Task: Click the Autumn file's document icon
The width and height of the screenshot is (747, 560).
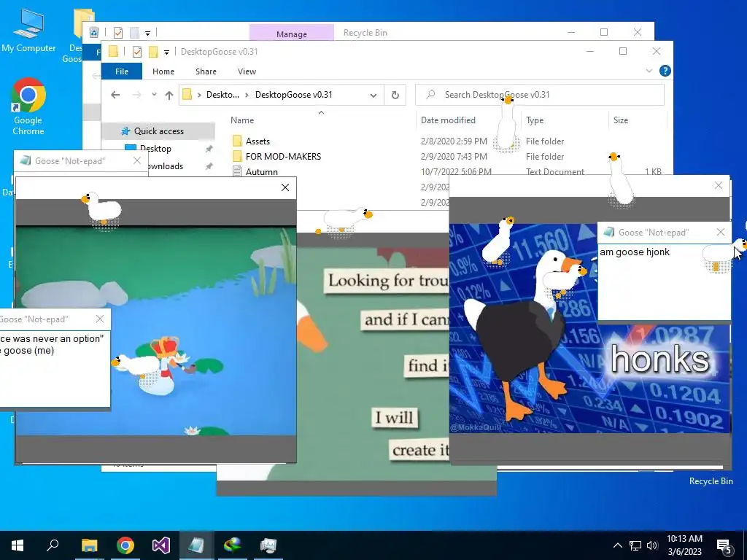Action: tap(237, 171)
